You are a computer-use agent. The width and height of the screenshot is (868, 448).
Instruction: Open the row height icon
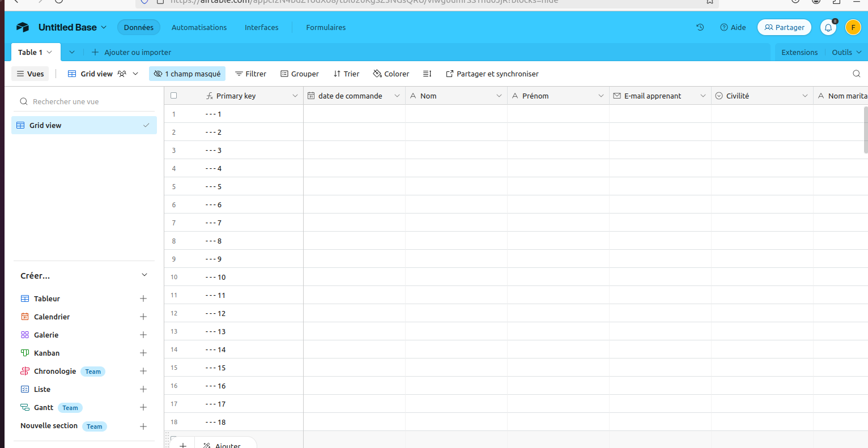427,74
